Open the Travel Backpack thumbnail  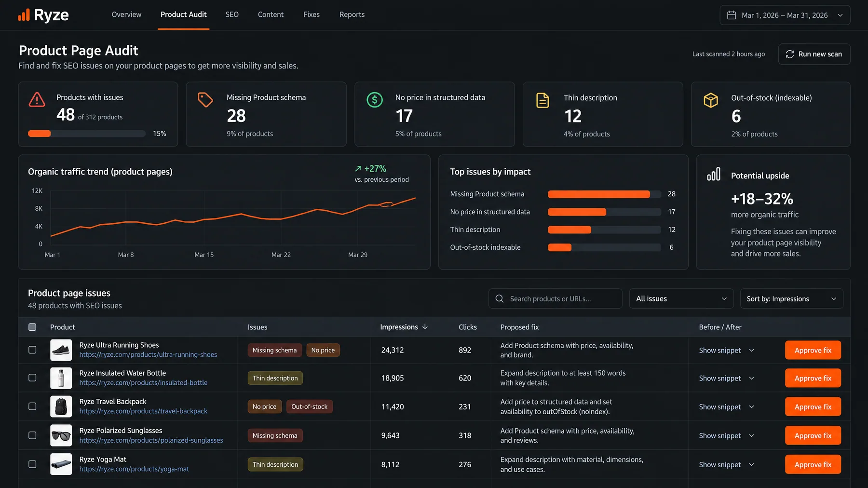point(61,407)
